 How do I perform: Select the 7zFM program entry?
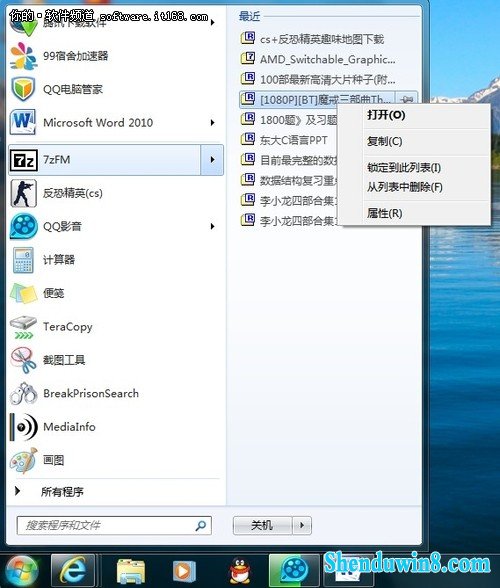pos(104,160)
